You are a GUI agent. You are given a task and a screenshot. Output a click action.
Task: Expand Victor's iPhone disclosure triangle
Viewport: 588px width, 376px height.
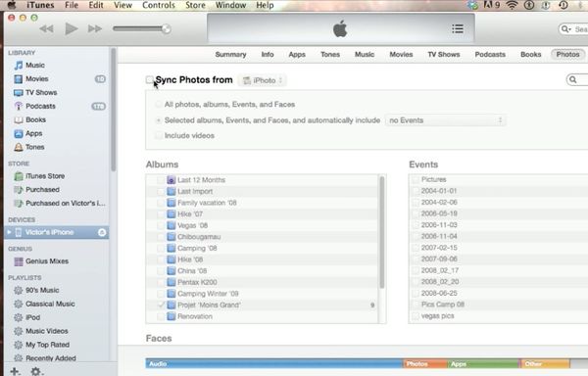coord(9,233)
